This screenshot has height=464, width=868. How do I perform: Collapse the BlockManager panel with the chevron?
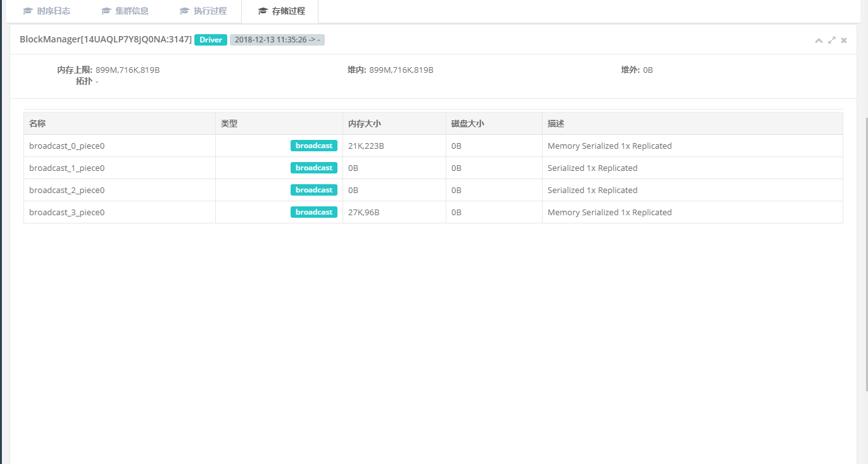[819, 41]
